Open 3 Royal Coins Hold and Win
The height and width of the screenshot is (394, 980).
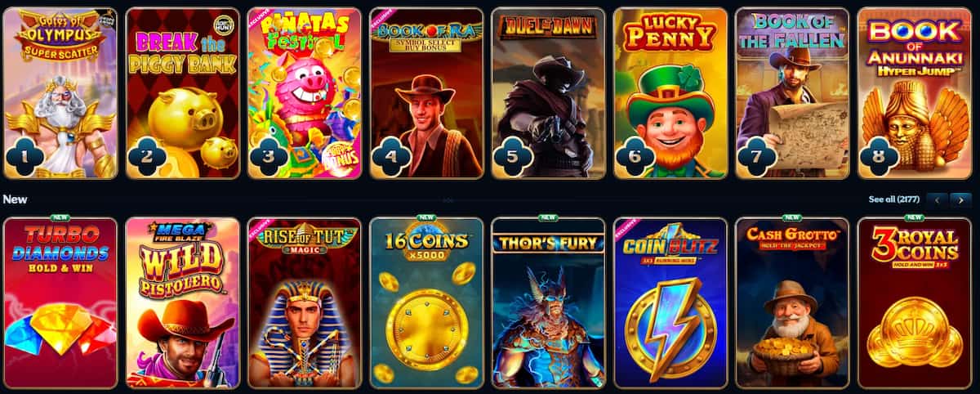coord(915,302)
